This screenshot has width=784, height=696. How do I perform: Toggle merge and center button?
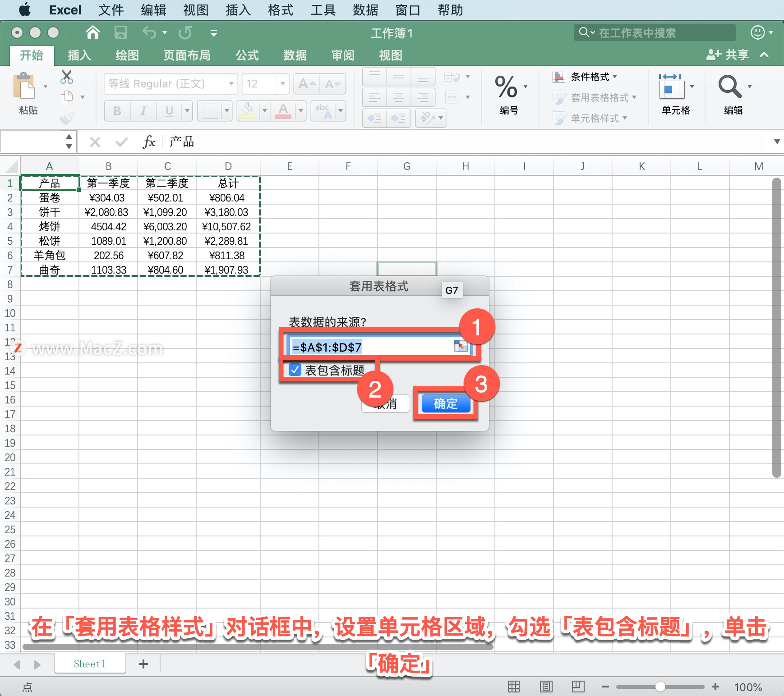pyautogui.click(x=452, y=97)
